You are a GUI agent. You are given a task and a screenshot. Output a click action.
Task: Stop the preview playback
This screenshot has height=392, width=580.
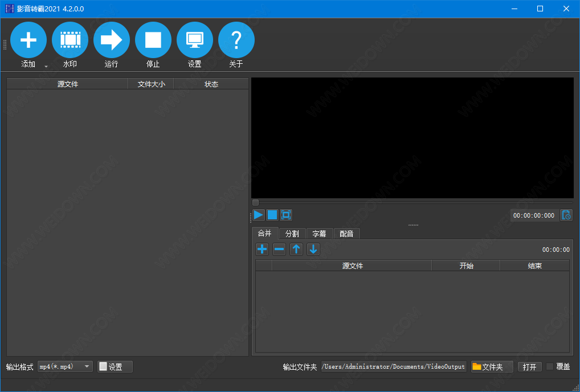(272, 215)
